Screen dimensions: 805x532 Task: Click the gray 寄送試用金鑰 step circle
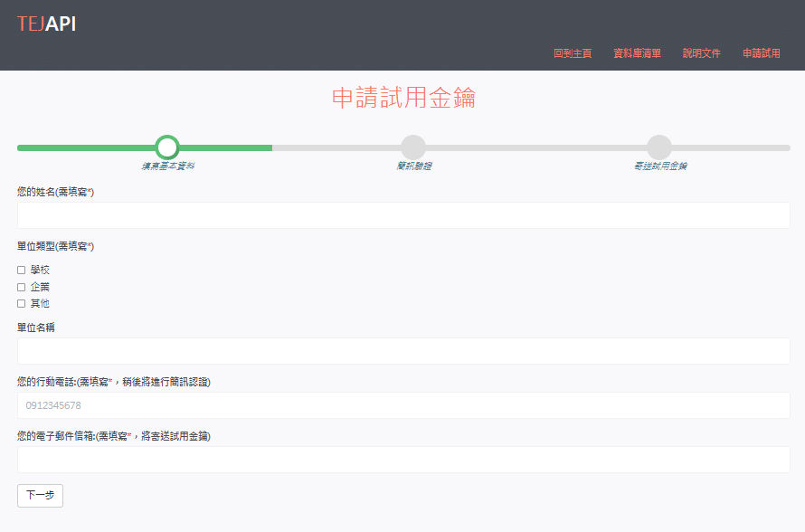coord(659,147)
